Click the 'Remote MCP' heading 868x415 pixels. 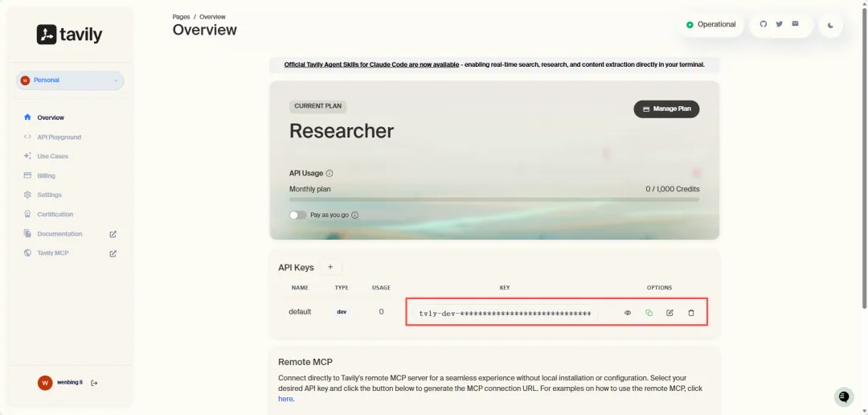tap(305, 362)
